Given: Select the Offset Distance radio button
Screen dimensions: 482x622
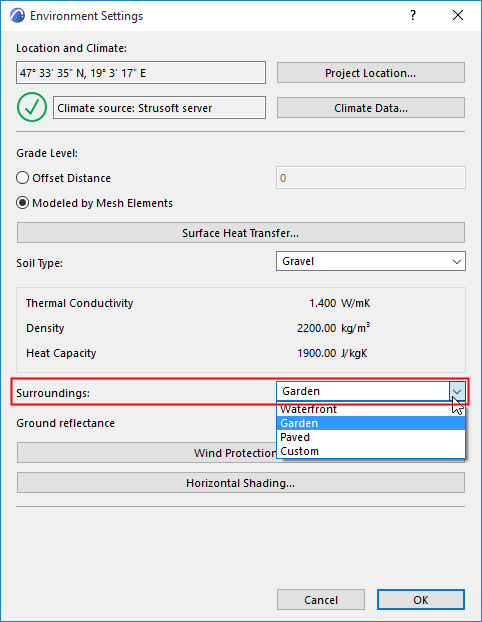Looking at the screenshot, I should click(x=23, y=178).
